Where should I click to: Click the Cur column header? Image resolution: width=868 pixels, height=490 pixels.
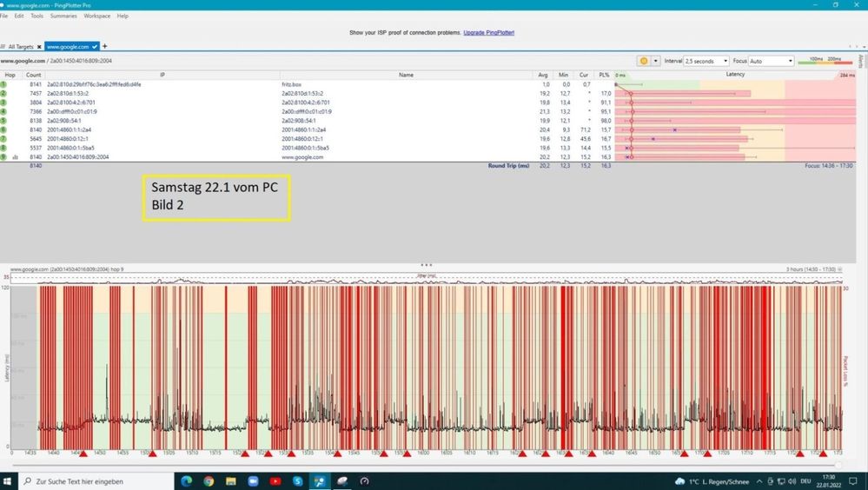tap(584, 75)
